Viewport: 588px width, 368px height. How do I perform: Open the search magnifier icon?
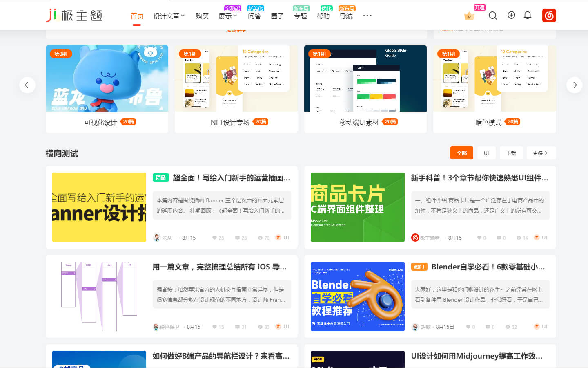click(493, 16)
